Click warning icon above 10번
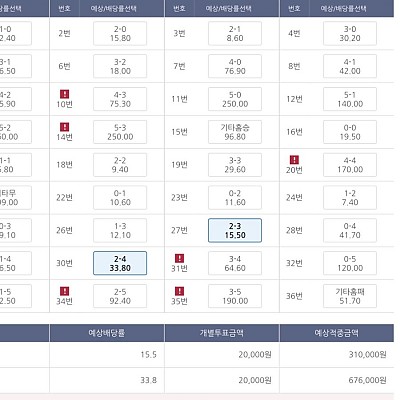This screenshot has height=400, width=400. (x=64, y=94)
